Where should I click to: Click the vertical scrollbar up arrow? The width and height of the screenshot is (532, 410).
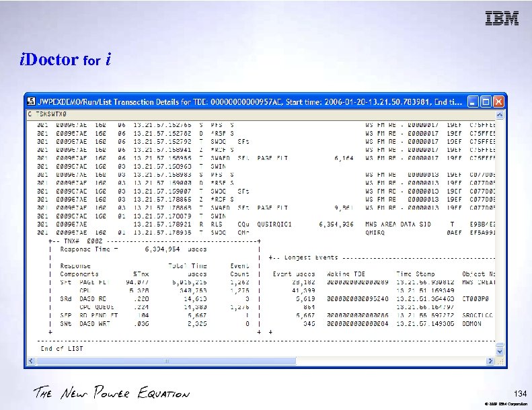tap(500, 115)
